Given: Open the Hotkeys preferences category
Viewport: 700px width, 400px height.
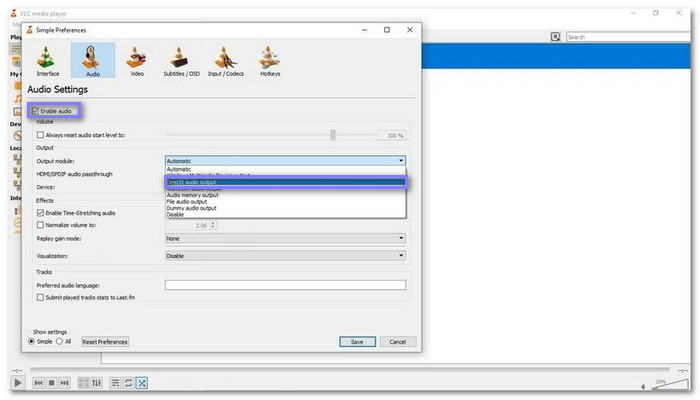Looking at the screenshot, I should coord(270,61).
